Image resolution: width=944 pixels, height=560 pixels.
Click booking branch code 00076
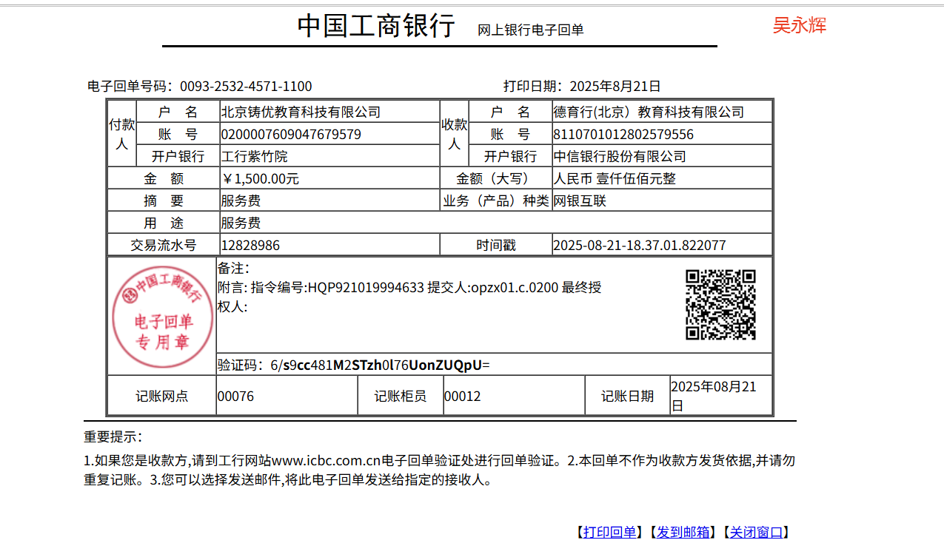[x=235, y=397]
